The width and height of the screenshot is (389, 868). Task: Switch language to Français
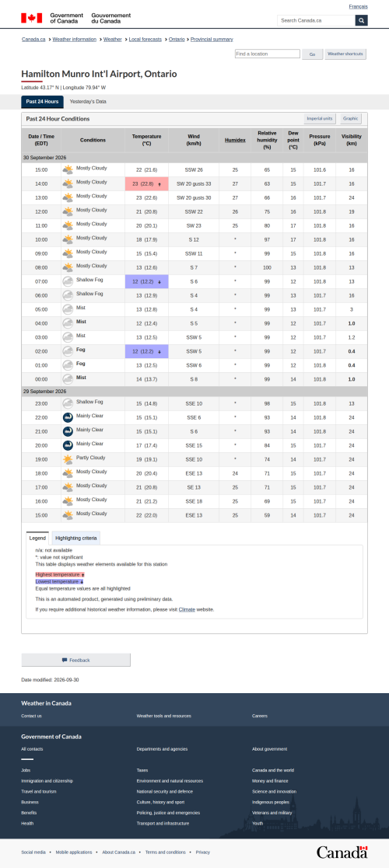[x=358, y=6]
